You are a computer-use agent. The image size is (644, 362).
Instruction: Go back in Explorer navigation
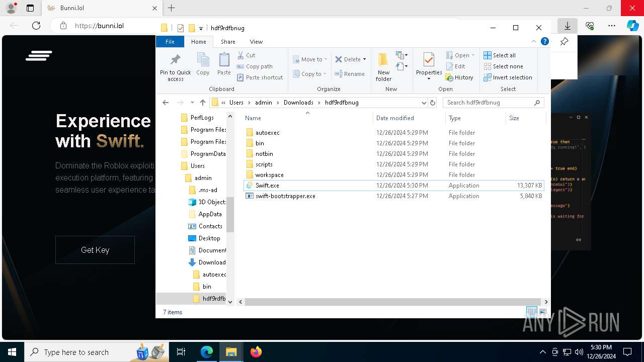[x=166, y=103]
